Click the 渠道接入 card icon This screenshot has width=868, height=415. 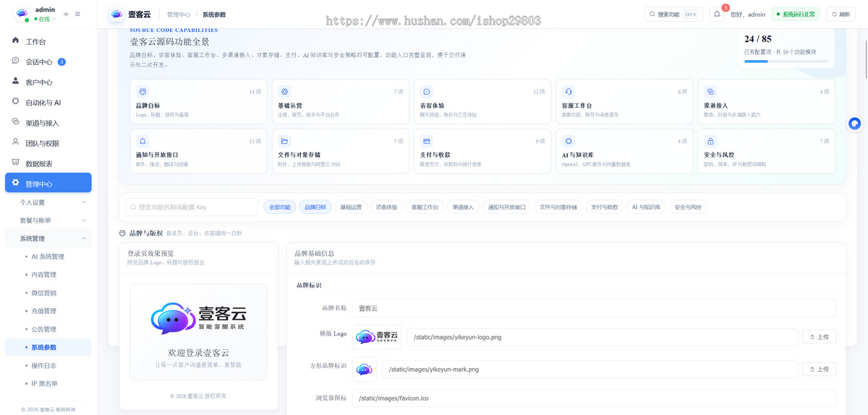710,92
